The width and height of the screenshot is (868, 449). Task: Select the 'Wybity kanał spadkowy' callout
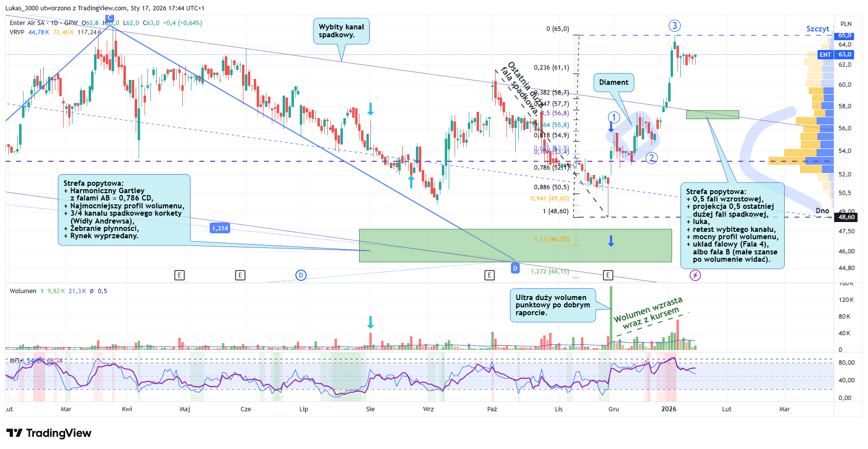pyautogui.click(x=341, y=31)
